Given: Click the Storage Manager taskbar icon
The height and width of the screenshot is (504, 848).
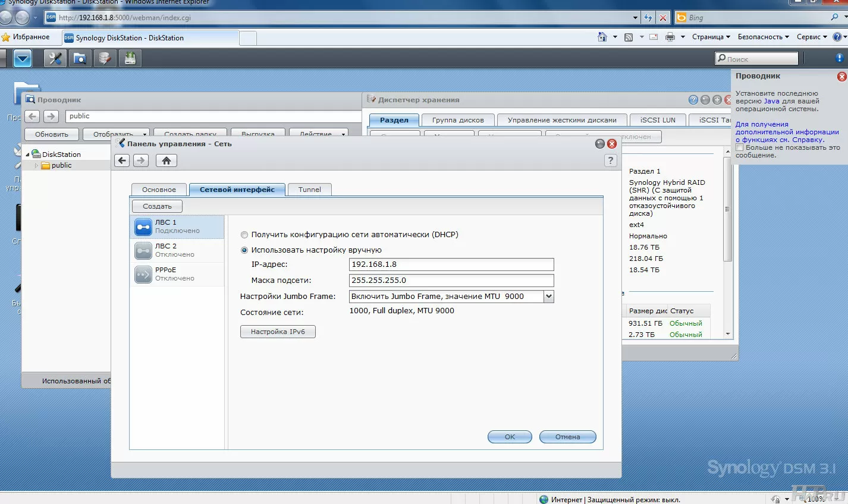Looking at the screenshot, I should (x=105, y=58).
